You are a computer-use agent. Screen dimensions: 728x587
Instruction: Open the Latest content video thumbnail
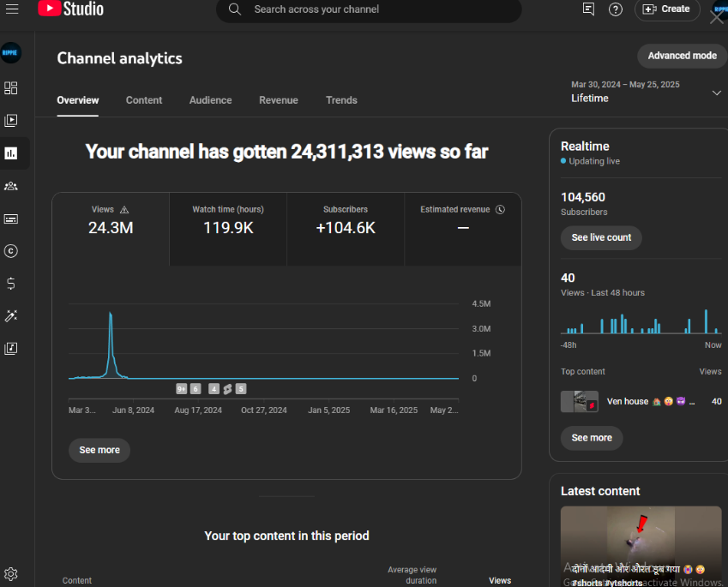[641, 546]
